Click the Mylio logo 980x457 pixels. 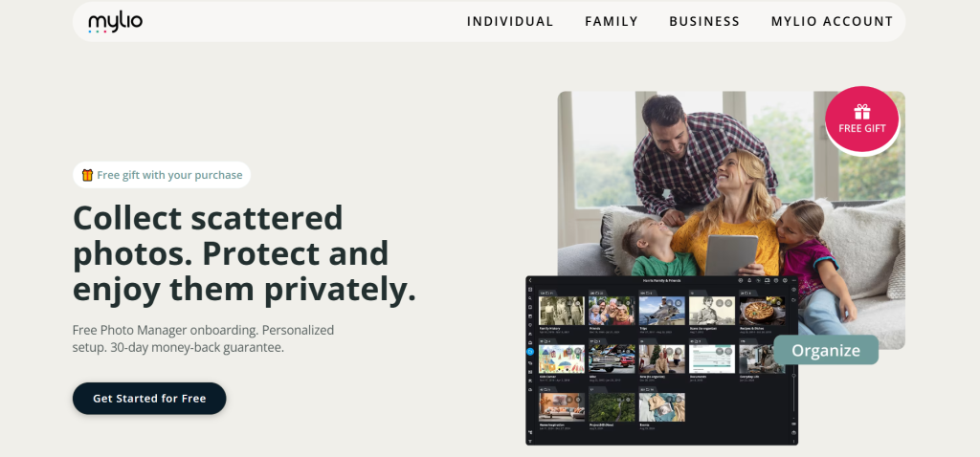click(x=116, y=23)
